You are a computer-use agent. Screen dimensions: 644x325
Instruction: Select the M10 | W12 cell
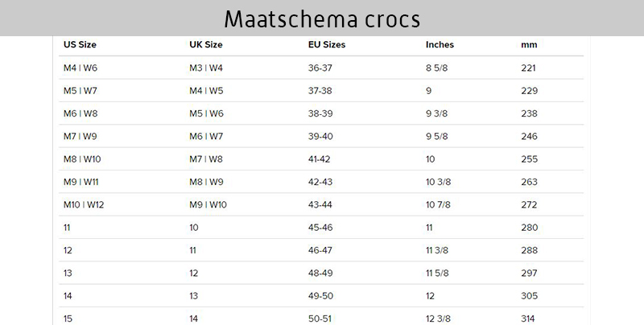84,205
